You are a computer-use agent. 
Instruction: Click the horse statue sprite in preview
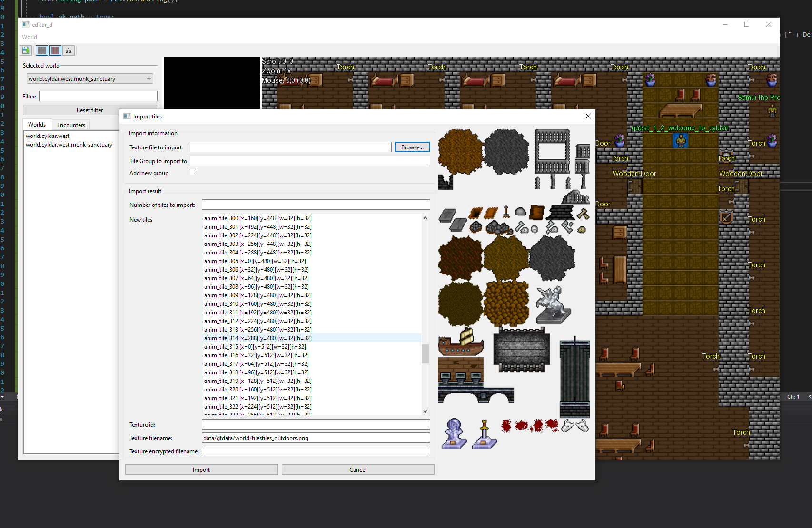553,305
